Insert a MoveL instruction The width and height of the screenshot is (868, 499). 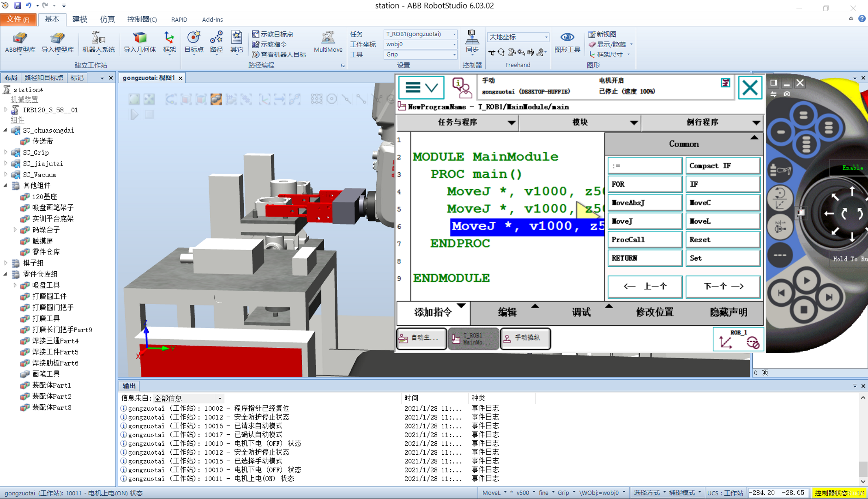[x=722, y=221]
